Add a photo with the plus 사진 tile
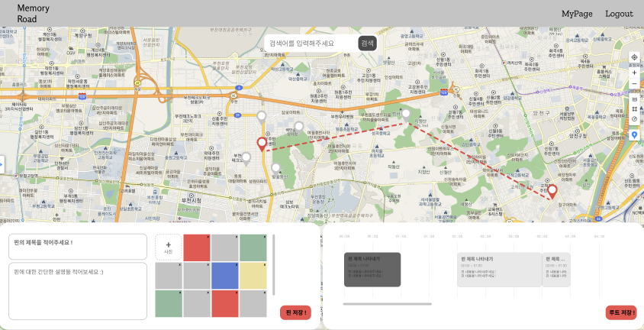This screenshot has width=644, height=330. pos(169,247)
